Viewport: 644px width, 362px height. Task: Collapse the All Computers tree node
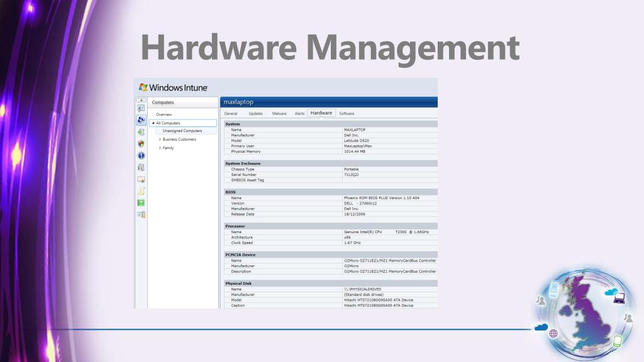click(x=153, y=123)
